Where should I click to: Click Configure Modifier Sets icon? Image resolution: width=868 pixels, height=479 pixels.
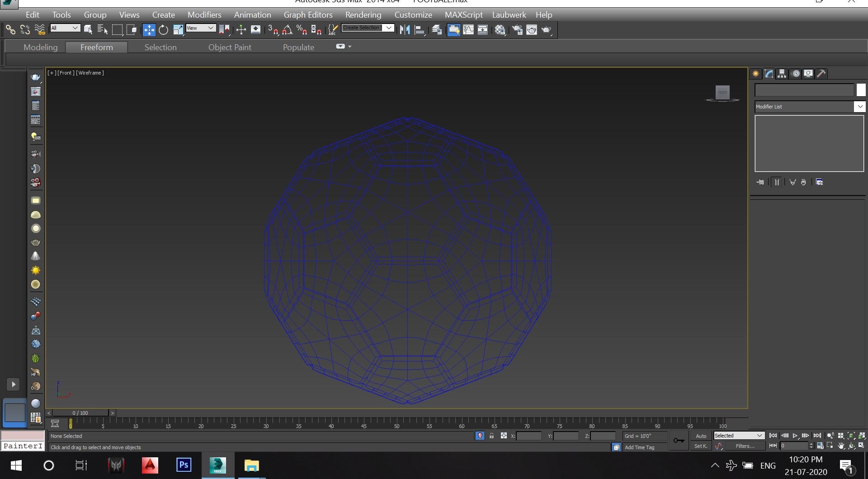(x=820, y=182)
